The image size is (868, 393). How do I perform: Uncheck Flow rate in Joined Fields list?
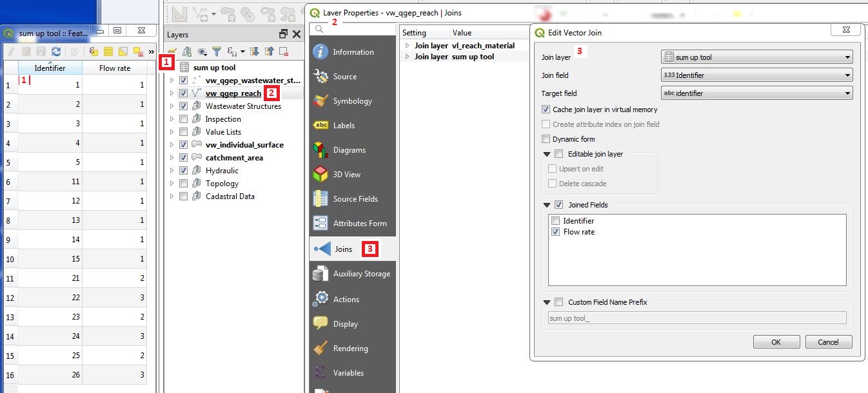pyautogui.click(x=556, y=232)
